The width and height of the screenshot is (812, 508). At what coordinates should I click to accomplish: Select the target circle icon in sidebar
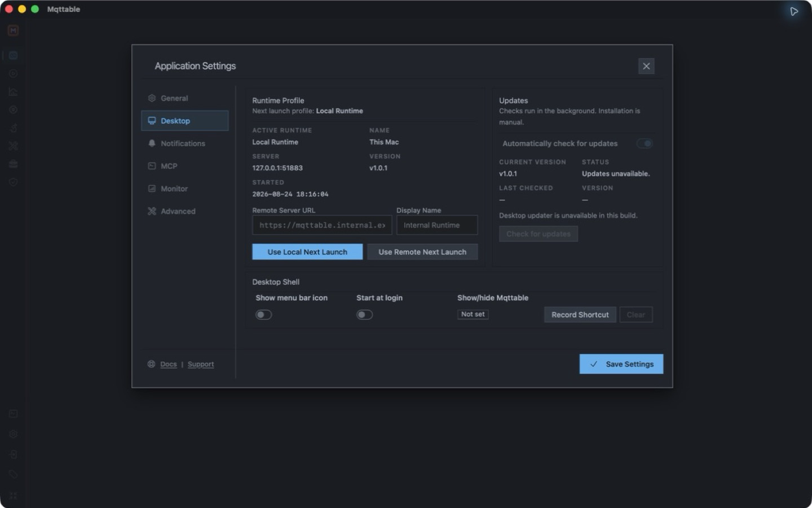point(13,110)
